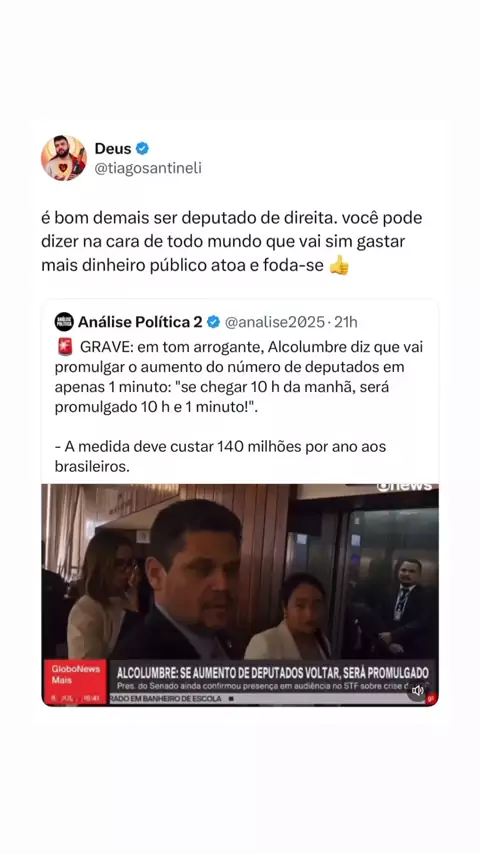
Task: Open the @tiagosantineli handle link
Action: click(148, 168)
